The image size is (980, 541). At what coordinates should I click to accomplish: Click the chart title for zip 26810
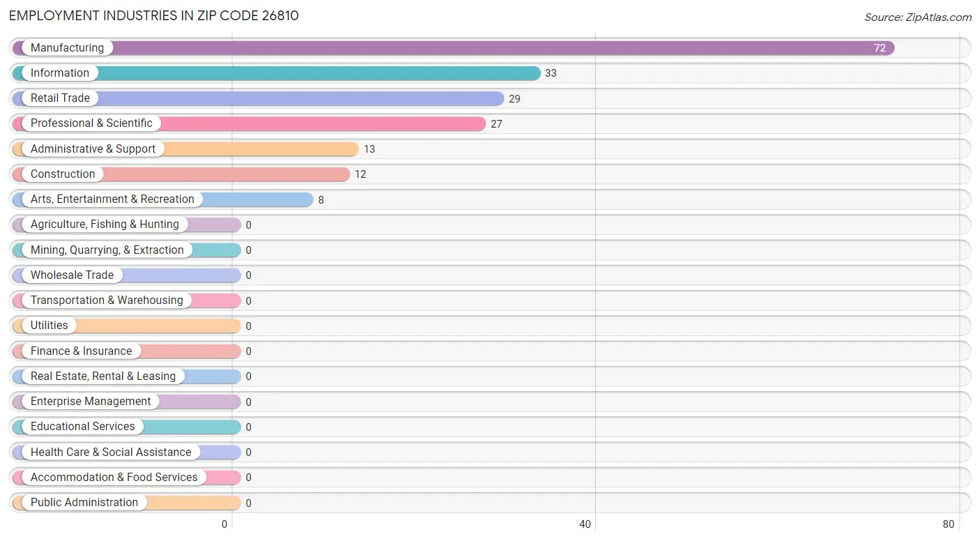coord(154,15)
